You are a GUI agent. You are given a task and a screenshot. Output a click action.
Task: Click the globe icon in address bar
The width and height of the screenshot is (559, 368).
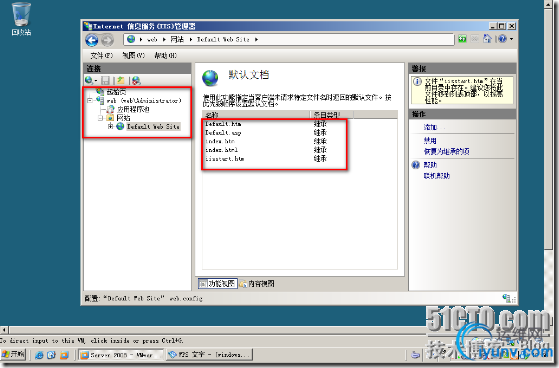pos(131,39)
